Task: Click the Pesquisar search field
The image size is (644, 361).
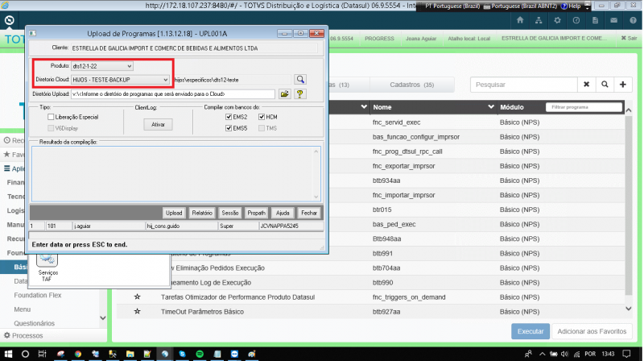Action: (524, 85)
